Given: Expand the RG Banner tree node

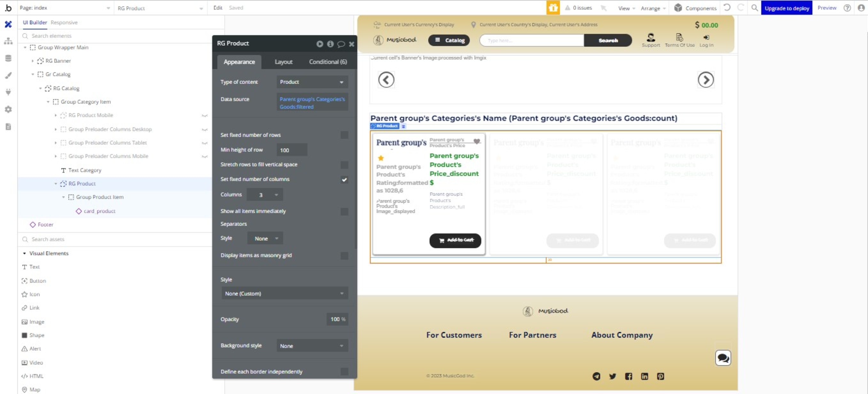Looking at the screenshot, I should (x=33, y=61).
